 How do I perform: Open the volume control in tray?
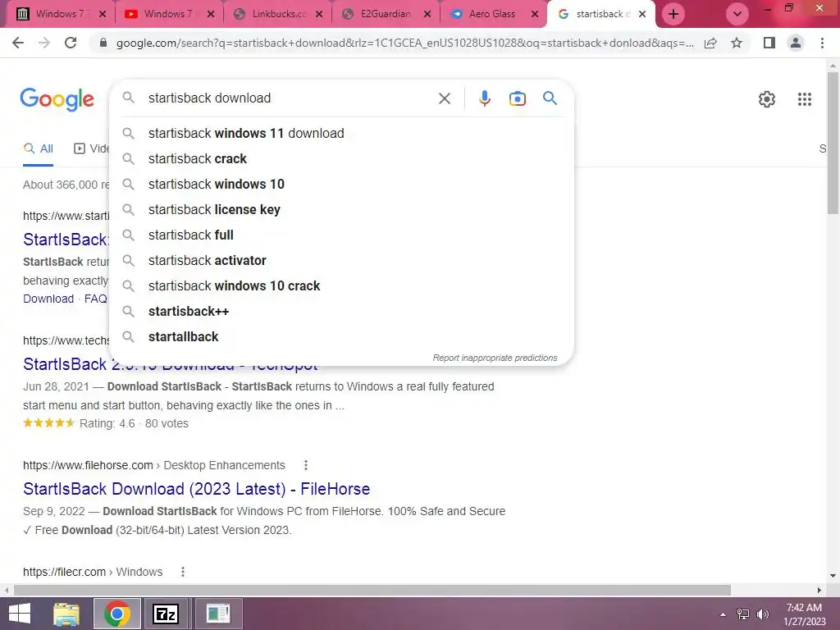[x=763, y=614]
